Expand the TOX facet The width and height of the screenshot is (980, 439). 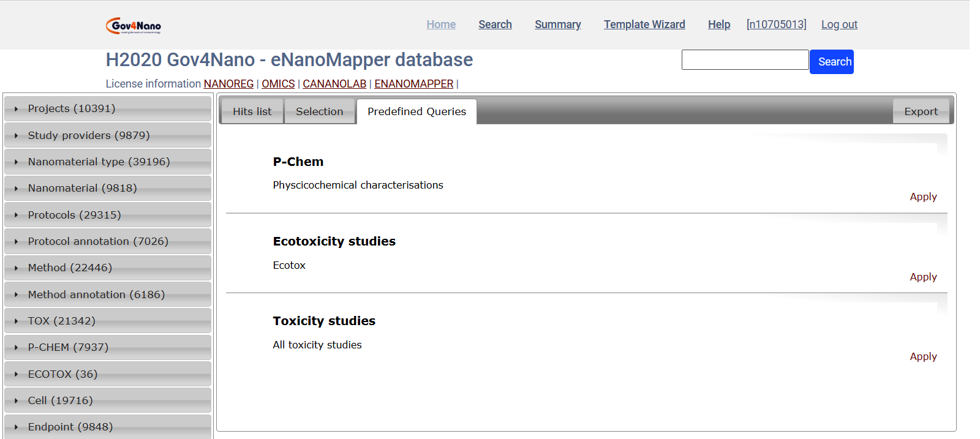click(x=61, y=321)
